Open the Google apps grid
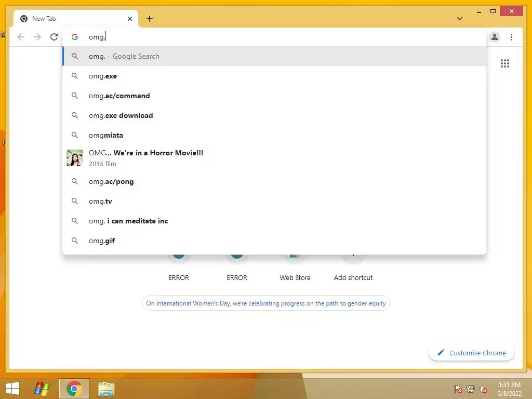532x399 pixels. (505, 63)
